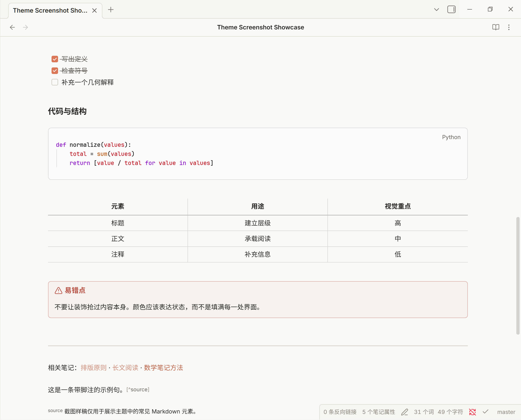Click the 用途 table header
This screenshot has height=420, width=521.
point(258,206)
